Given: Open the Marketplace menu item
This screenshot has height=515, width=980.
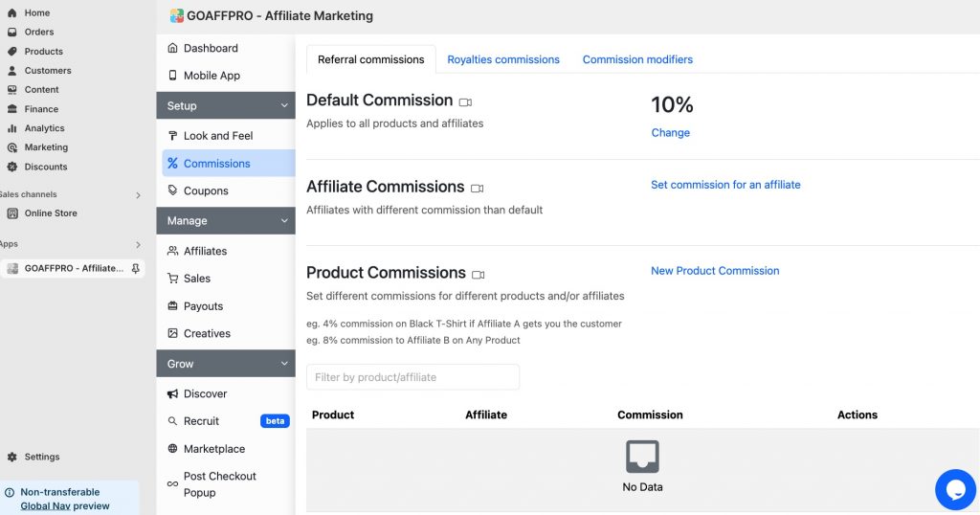Looking at the screenshot, I should point(226,448).
